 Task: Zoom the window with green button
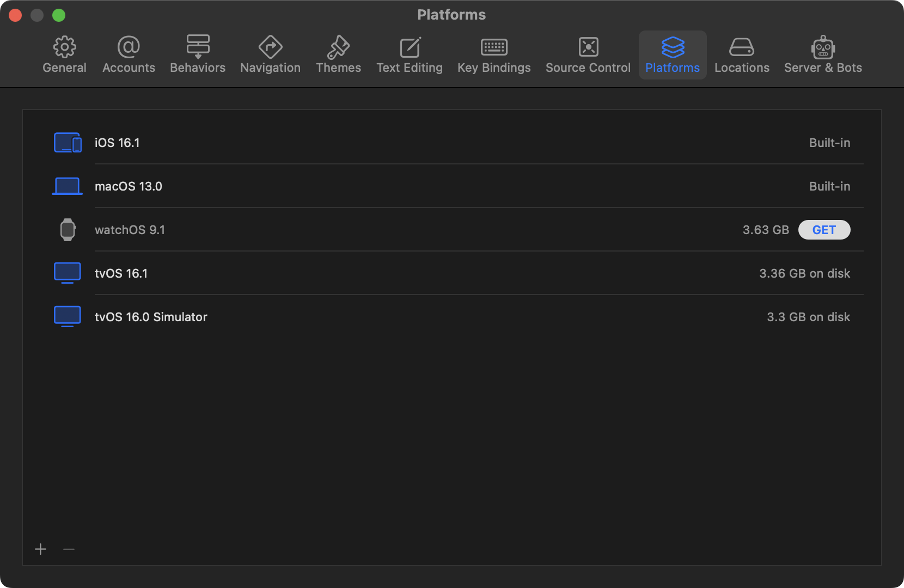pos(59,15)
